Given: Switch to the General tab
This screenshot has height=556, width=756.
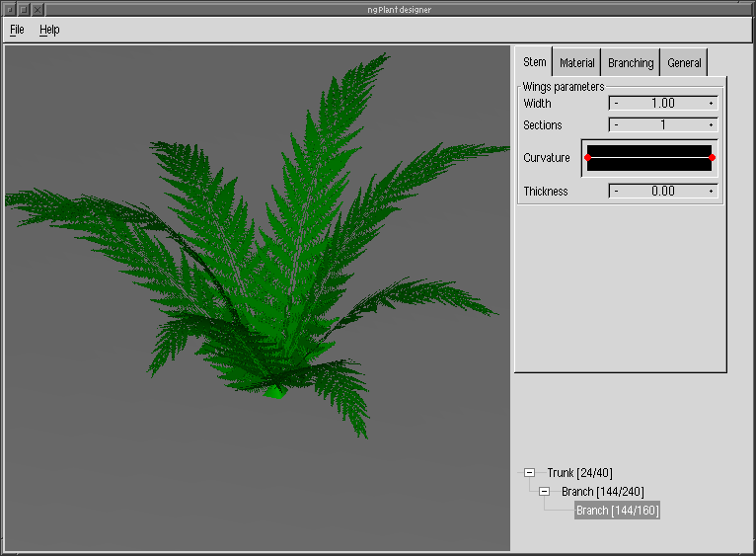Looking at the screenshot, I should (x=684, y=63).
